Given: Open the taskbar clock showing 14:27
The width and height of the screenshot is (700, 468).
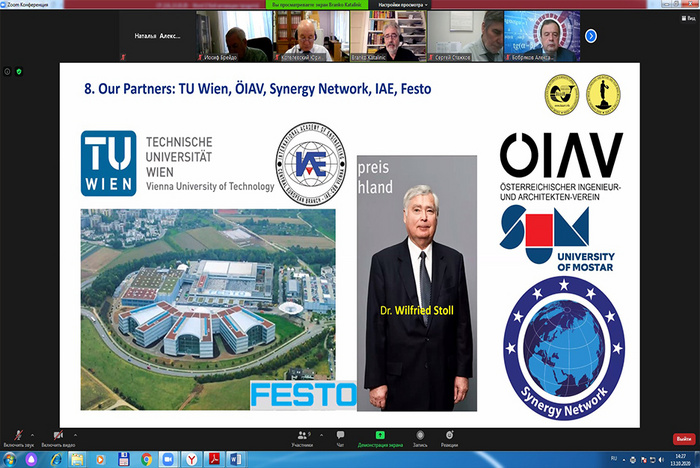Looking at the screenshot, I should (x=680, y=460).
